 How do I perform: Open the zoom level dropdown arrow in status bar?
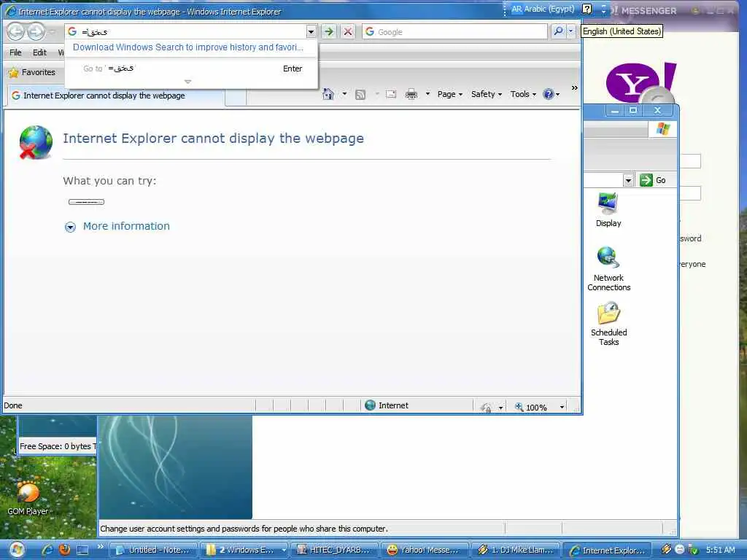(x=562, y=407)
